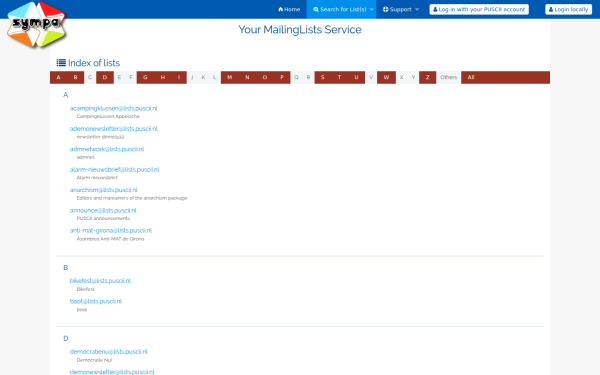Image resolution: width=600 pixels, height=375 pixels.
Task: Filter index by letter U
Action: (x=356, y=77)
